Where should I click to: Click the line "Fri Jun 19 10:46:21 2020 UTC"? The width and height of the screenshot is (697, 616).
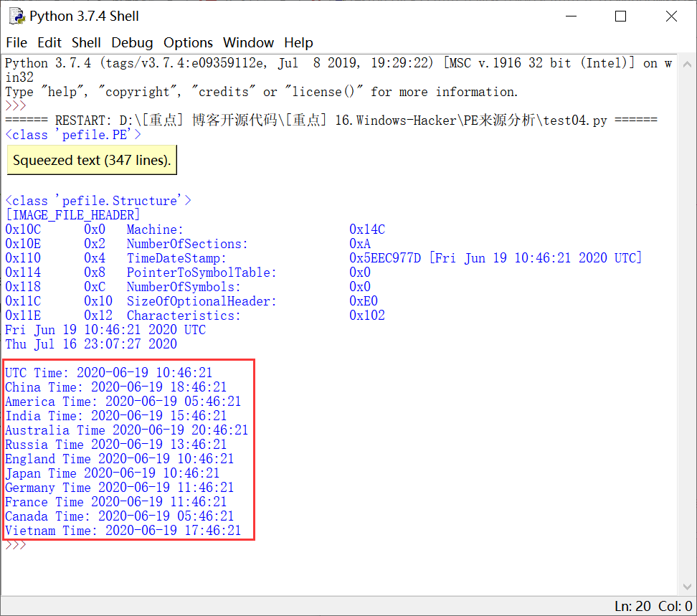click(105, 329)
